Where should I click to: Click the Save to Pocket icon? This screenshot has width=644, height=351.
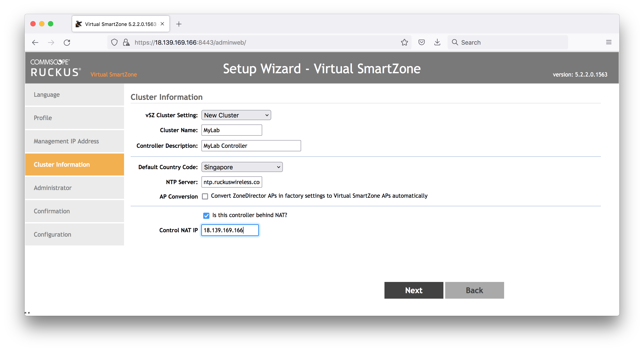[x=421, y=42]
